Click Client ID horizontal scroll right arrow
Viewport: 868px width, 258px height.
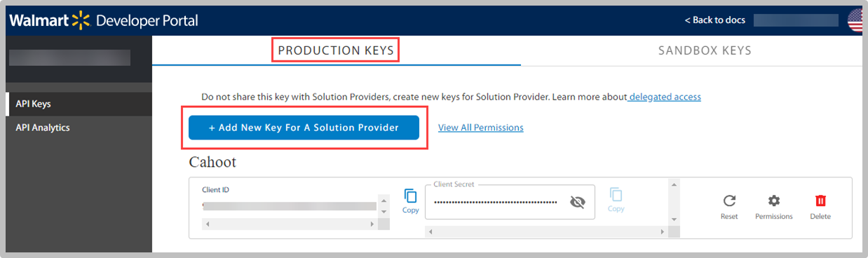(372, 224)
